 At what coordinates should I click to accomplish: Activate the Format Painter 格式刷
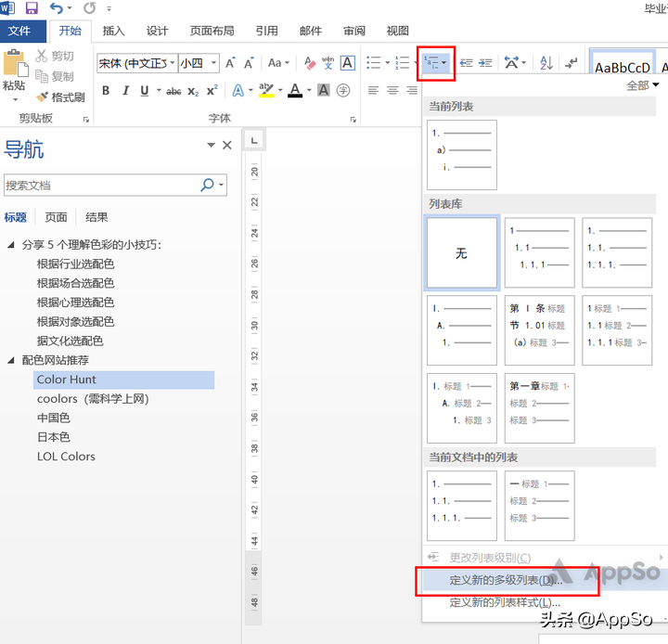coord(60,97)
